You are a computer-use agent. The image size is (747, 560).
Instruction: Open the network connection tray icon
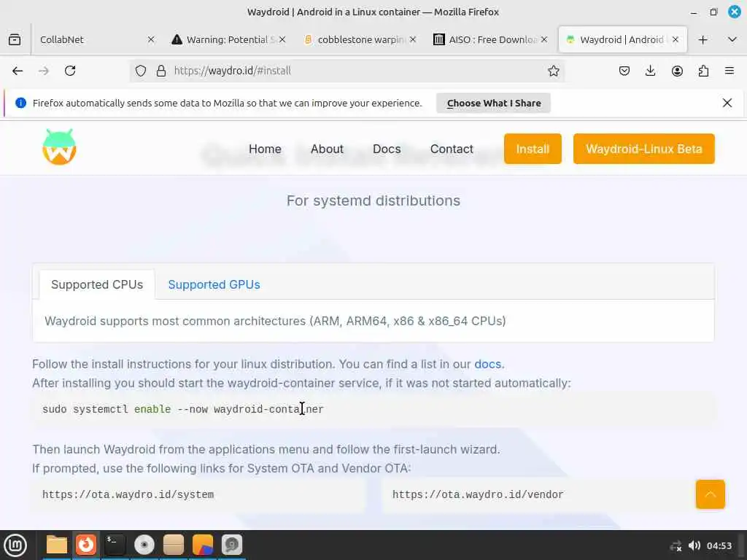tap(676, 545)
